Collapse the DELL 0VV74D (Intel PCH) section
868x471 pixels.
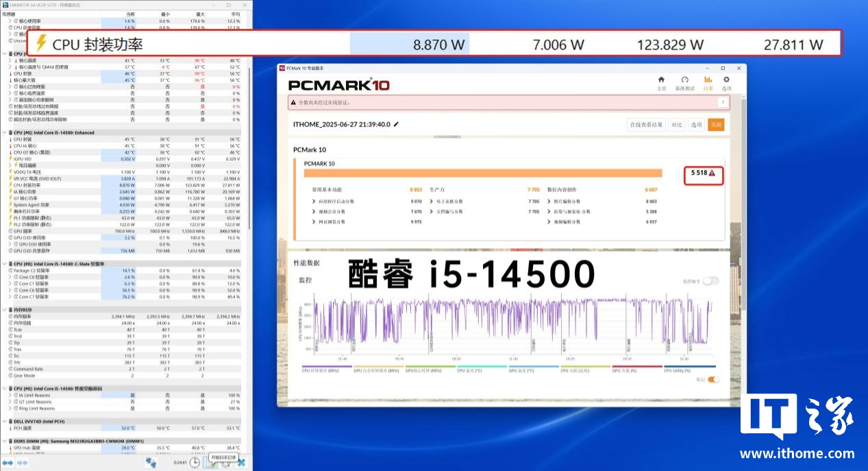click(4, 422)
